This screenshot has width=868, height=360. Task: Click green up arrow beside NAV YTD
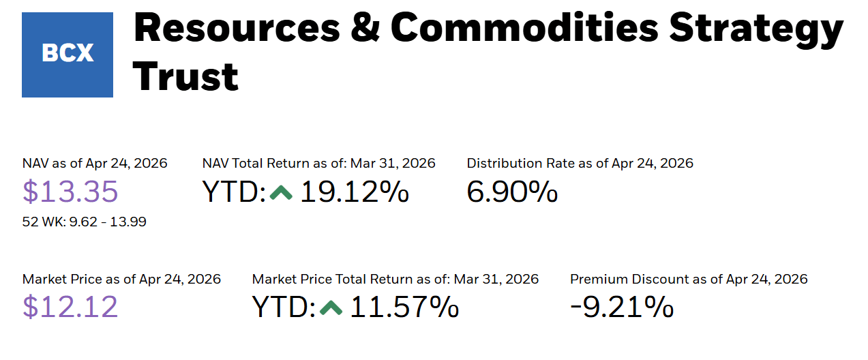pos(281,193)
